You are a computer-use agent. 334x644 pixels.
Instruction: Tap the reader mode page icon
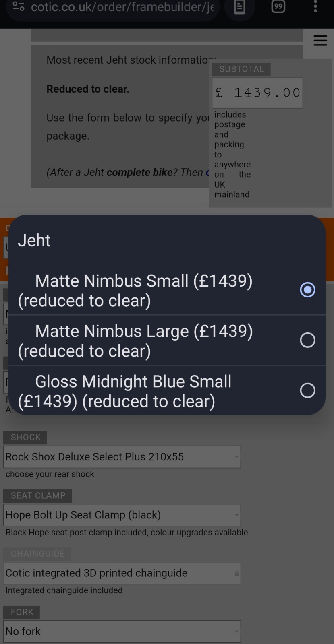240,6
